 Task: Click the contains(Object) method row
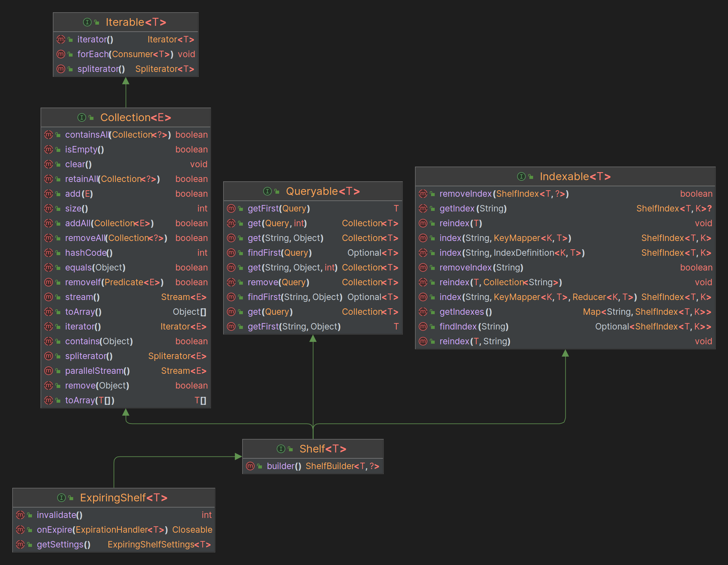pyautogui.click(x=126, y=341)
